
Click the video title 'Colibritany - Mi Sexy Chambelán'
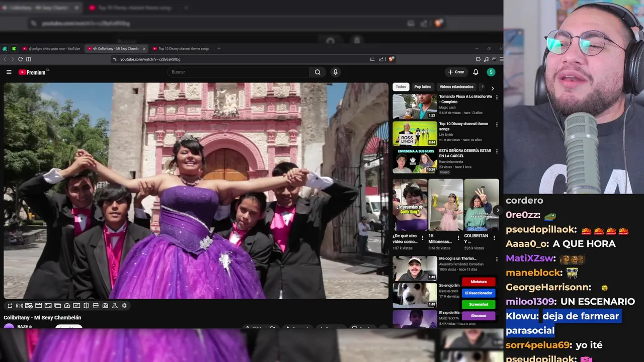point(42,318)
